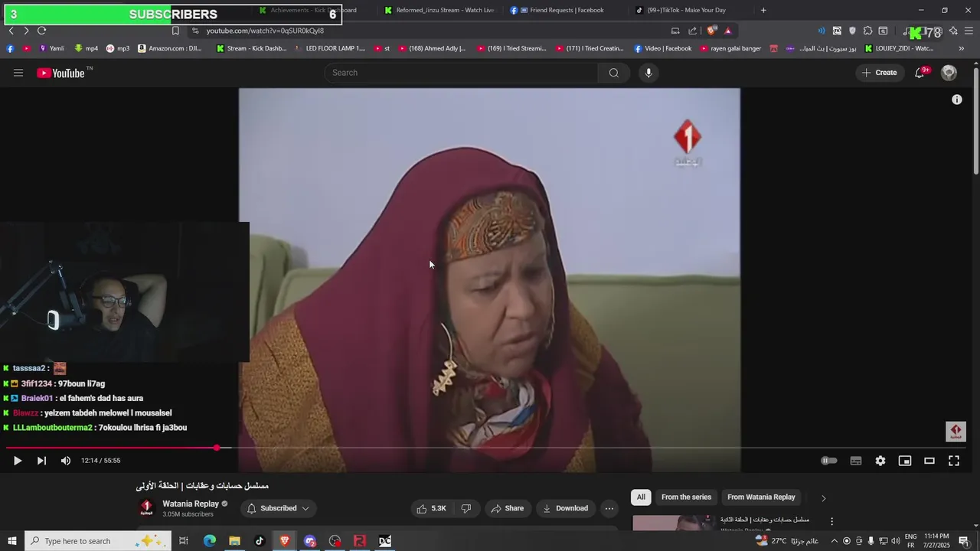Open Watania Replay channel avatar

(146, 507)
